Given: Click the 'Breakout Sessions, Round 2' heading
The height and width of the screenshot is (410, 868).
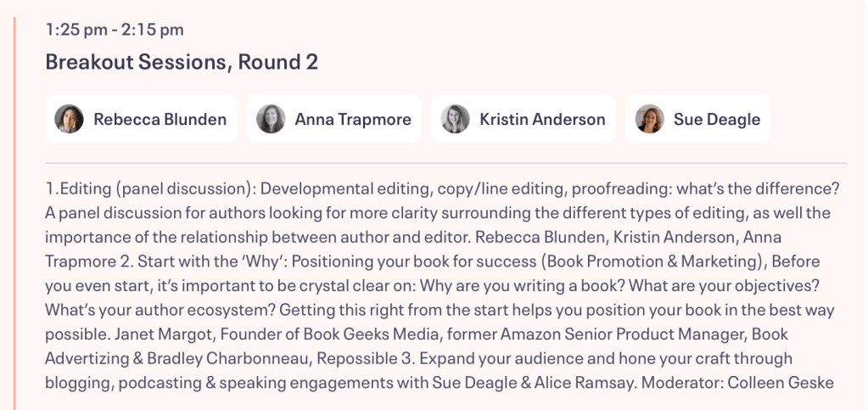Looking at the screenshot, I should [182, 62].
